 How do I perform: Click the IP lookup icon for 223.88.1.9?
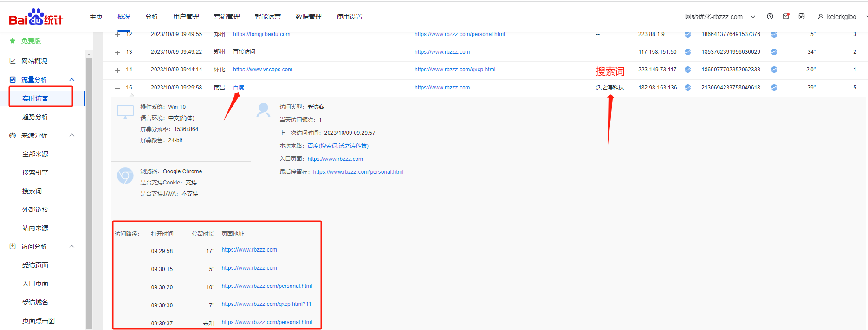click(x=688, y=34)
